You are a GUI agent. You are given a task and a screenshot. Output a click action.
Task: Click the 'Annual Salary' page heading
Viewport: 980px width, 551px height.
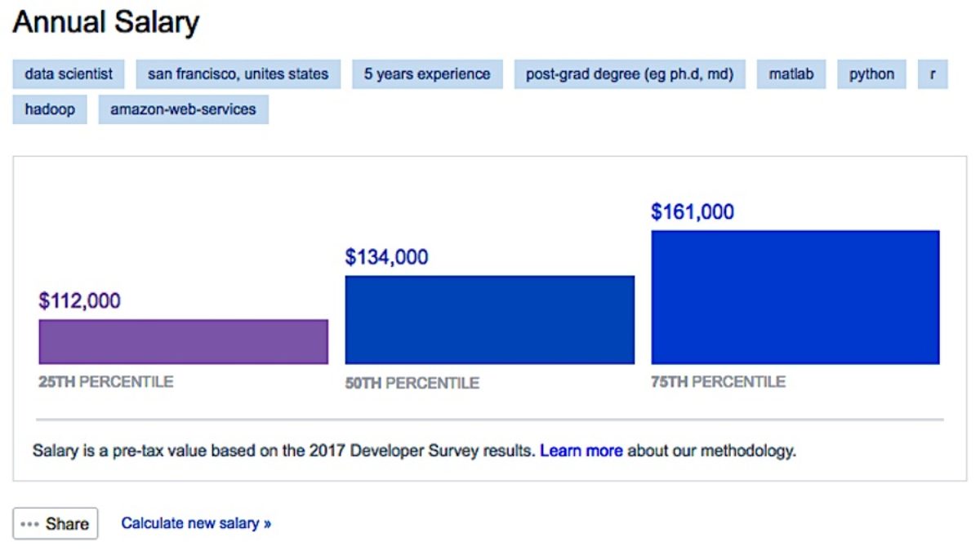pyautogui.click(x=104, y=22)
